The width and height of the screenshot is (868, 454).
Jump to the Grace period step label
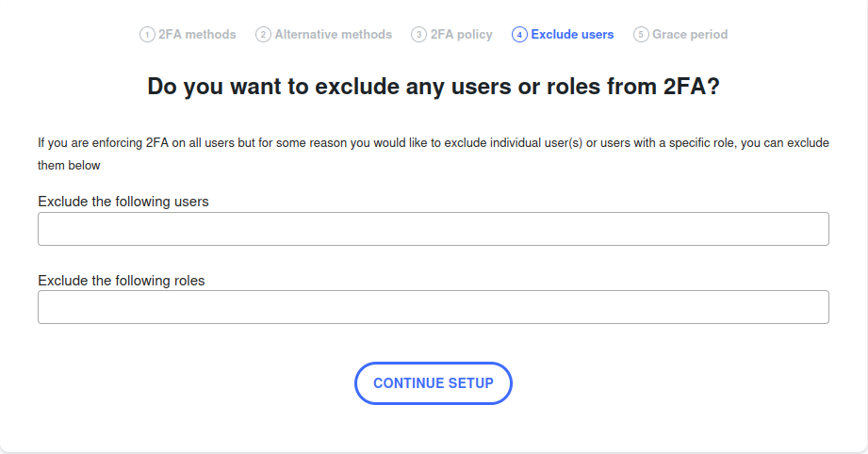[690, 34]
